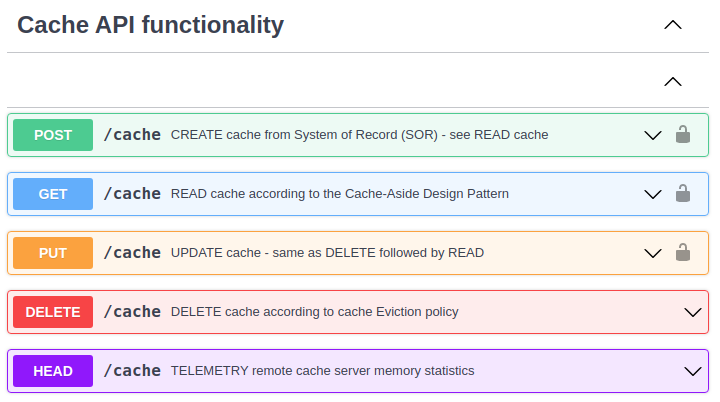Image resolution: width=720 pixels, height=402 pixels.
Task: Click the GET row authorization lock icon
Action: tap(683, 194)
